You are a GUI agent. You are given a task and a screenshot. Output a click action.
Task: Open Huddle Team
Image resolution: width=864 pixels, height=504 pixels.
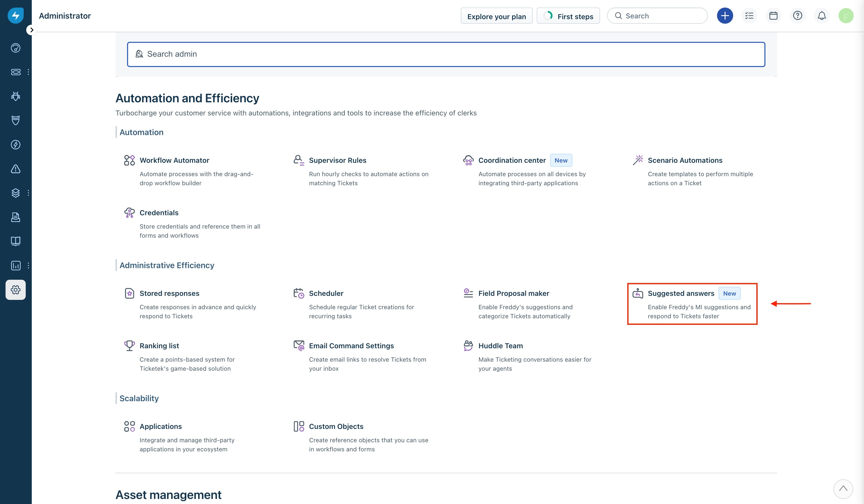[500, 346]
